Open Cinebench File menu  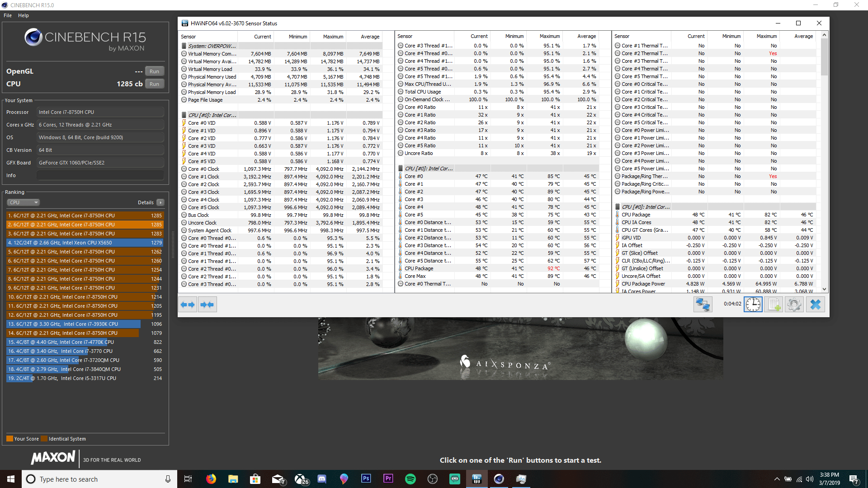pyautogui.click(x=8, y=15)
